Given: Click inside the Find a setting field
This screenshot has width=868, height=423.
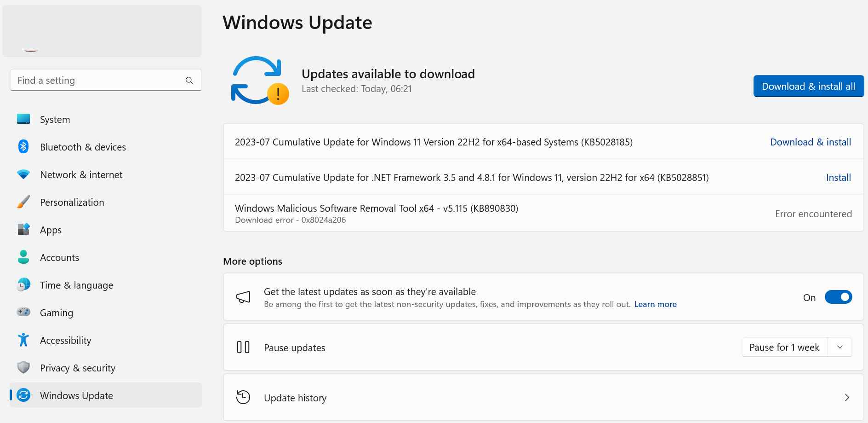Looking at the screenshot, I should (92, 80).
